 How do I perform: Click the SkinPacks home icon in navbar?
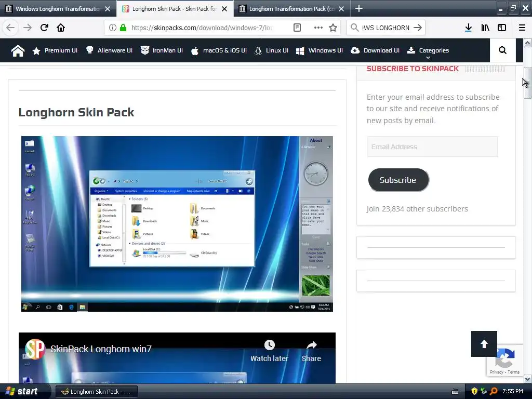point(18,50)
